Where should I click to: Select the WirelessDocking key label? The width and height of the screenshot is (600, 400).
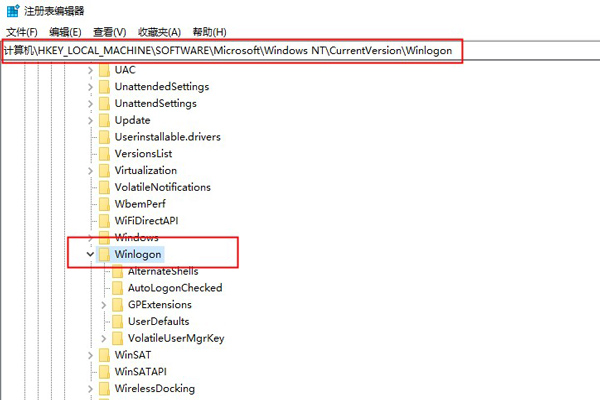[155, 389]
